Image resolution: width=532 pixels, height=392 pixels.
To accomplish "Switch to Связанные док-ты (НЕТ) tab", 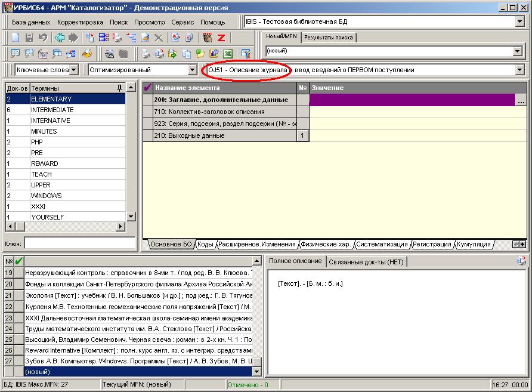I will (366, 262).
